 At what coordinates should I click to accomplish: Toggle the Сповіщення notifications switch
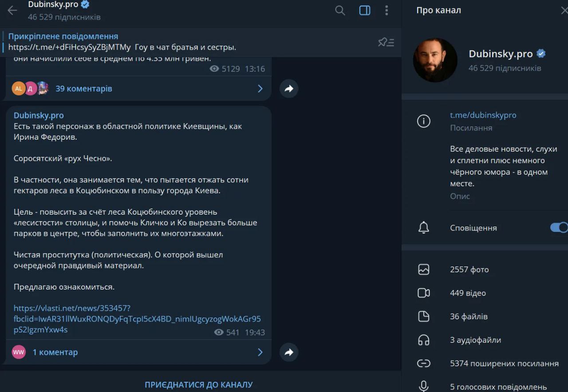(559, 227)
